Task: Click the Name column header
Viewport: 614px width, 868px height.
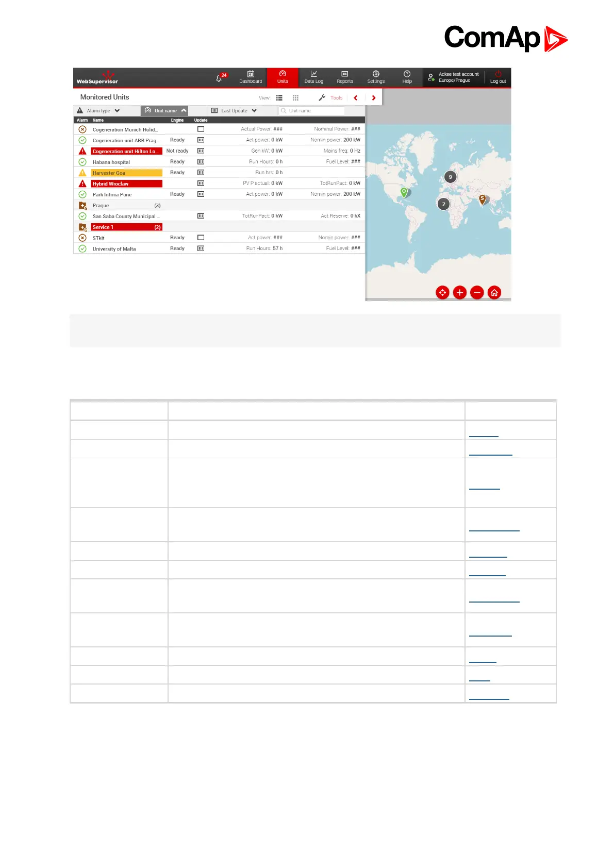Action: pyautogui.click(x=98, y=120)
